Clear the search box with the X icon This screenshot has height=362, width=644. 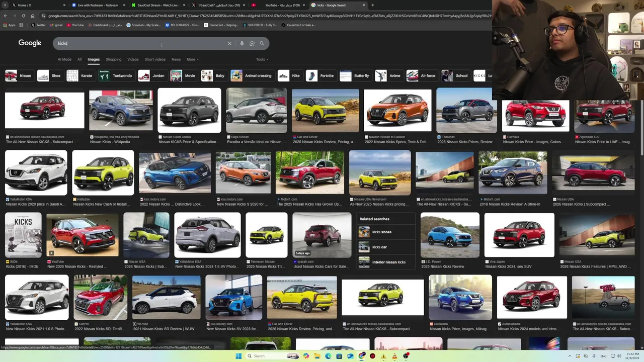pyautogui.click(x=229, y=43)
